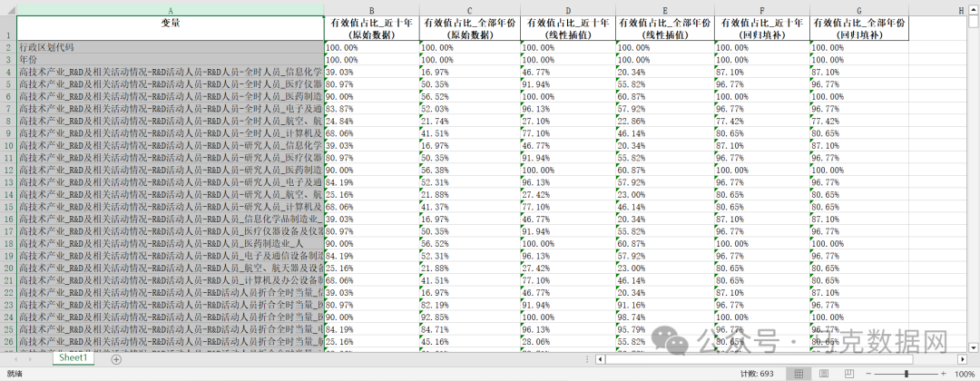Select cell E24 showing 98.74%
This screenshot has width=980, height=381.
coord(665,317)
